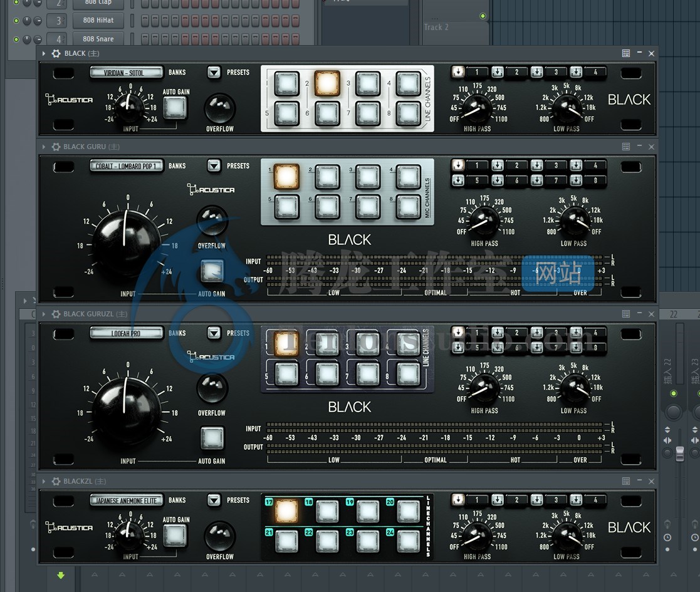
Task: Open gear options in BLACKZL window title
Action: [56, 481]
